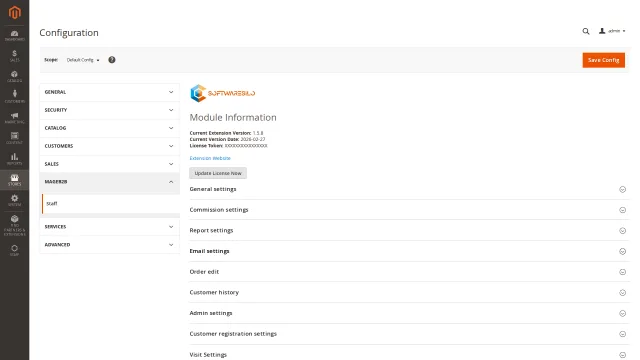Click the Current Version Date text
The image size is (640, 360).
[227, 139]
